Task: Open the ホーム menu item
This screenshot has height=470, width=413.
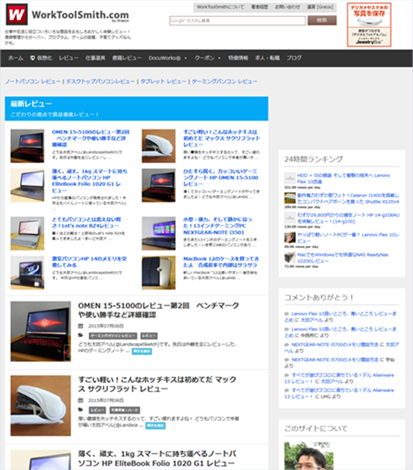Action: [16, 58]
